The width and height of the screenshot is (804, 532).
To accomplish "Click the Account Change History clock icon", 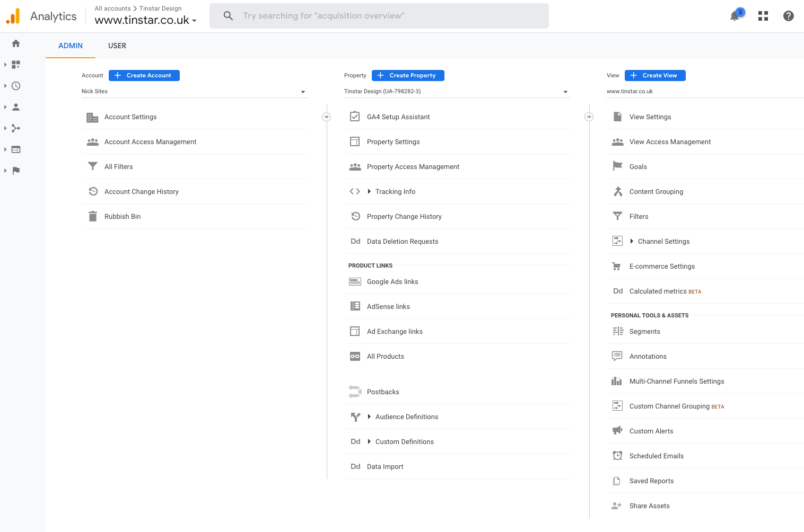I will pyautogui.click(x=93, y=191).
